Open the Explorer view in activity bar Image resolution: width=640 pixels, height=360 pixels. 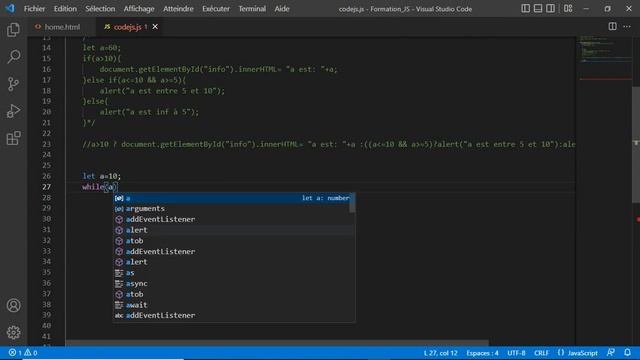13,30
